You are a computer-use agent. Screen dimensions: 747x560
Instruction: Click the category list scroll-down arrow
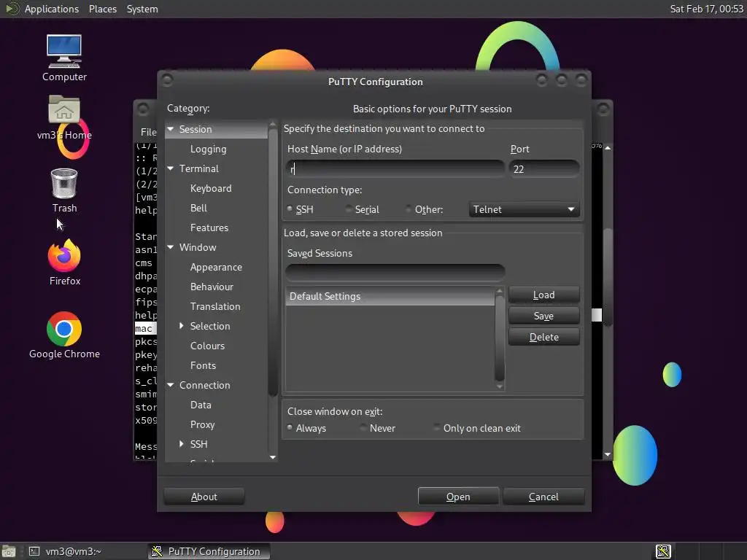(273, 457)
